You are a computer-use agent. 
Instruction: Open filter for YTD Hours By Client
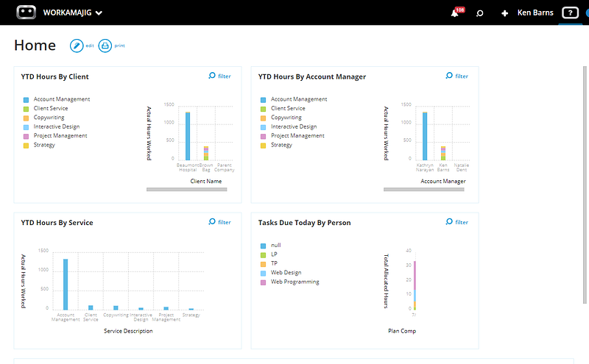pos(219,76)
